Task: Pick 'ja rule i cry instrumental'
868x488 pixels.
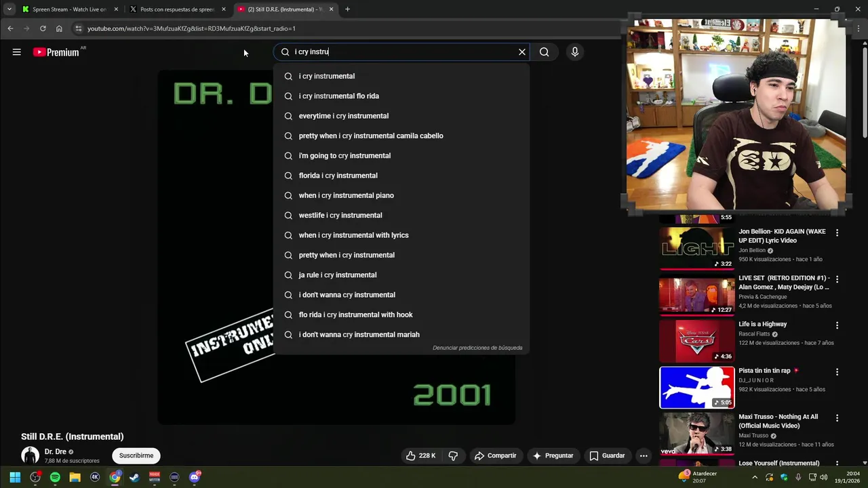Action: tap(401, 275)
